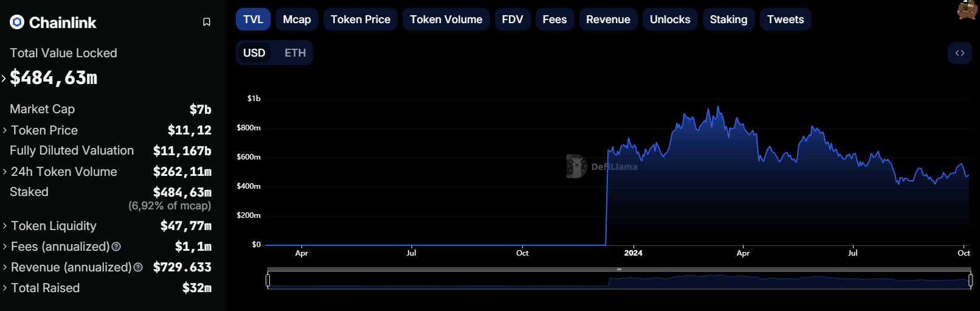Click the info icon beside Revenue (annualized)
The image size is (980, 311).
tap(138, 267)
